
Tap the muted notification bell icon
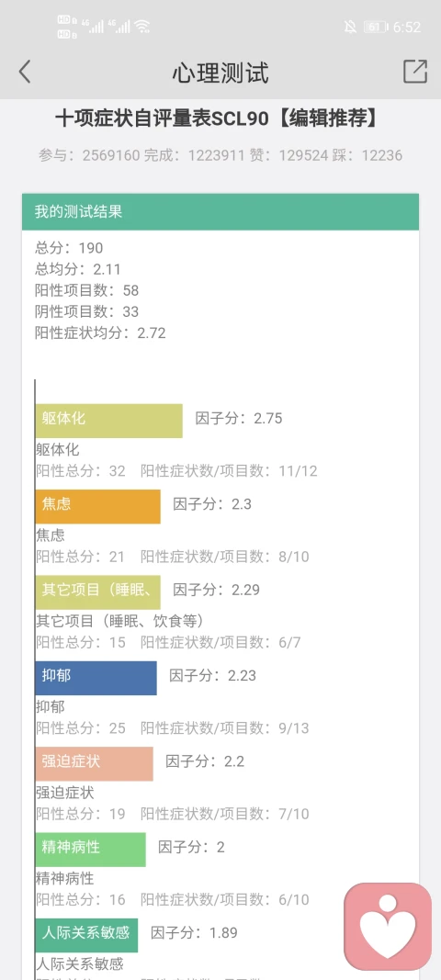click(350, 27)
